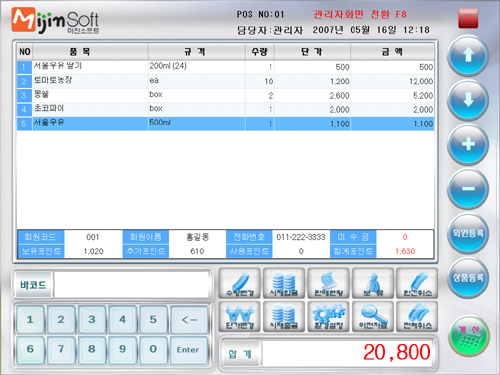Click the NO column header
This screenshot has height=375, width=500.
tap(25, 52)
